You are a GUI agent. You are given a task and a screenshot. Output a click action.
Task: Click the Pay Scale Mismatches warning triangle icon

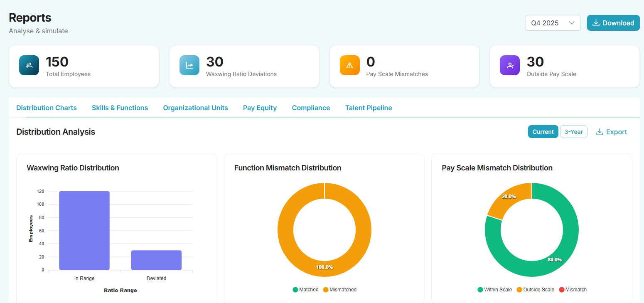click(x=349, y=65)
